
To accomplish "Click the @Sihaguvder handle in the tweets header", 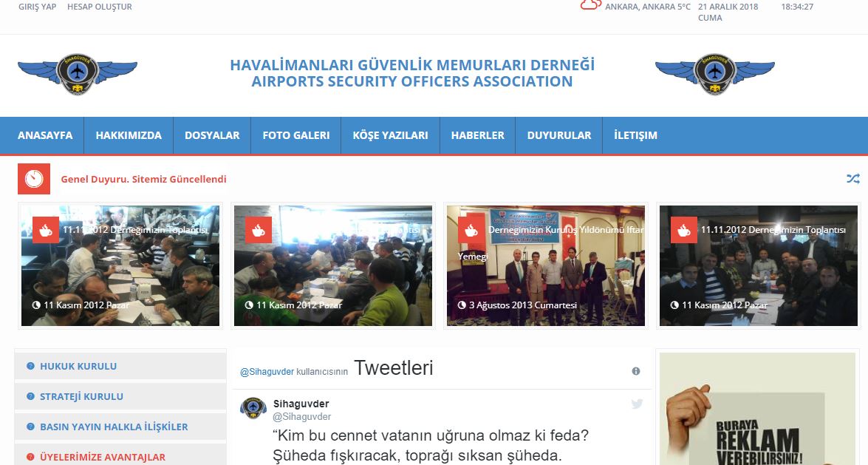I will [267, 372].
